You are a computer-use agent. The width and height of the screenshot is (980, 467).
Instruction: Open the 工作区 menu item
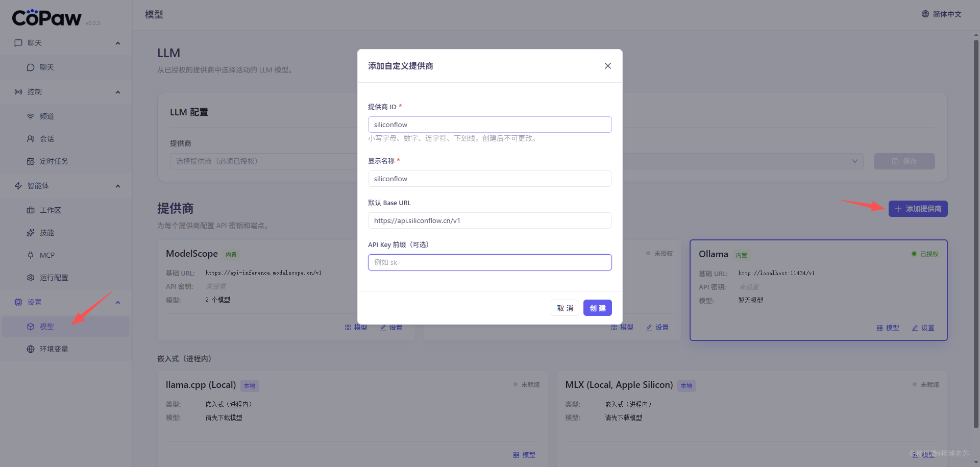[x=66, y=210]
